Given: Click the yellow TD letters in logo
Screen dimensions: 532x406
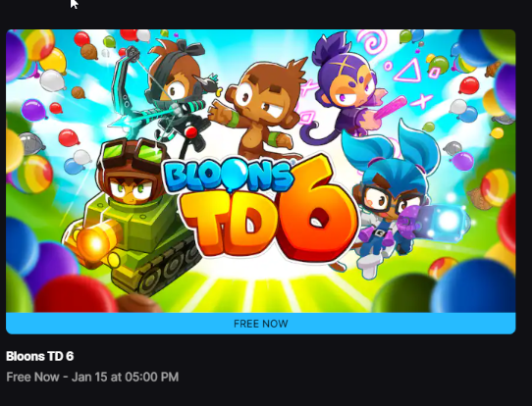Looking at the screenshot, I should (230, 223).
